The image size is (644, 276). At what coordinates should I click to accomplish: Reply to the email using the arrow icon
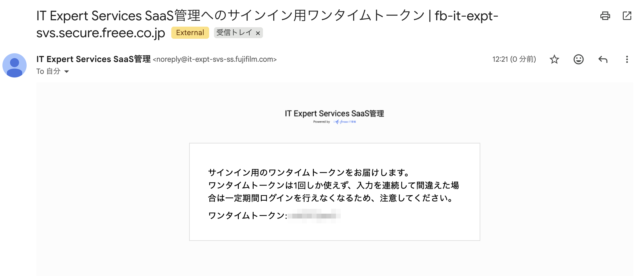tap(603, 59)
